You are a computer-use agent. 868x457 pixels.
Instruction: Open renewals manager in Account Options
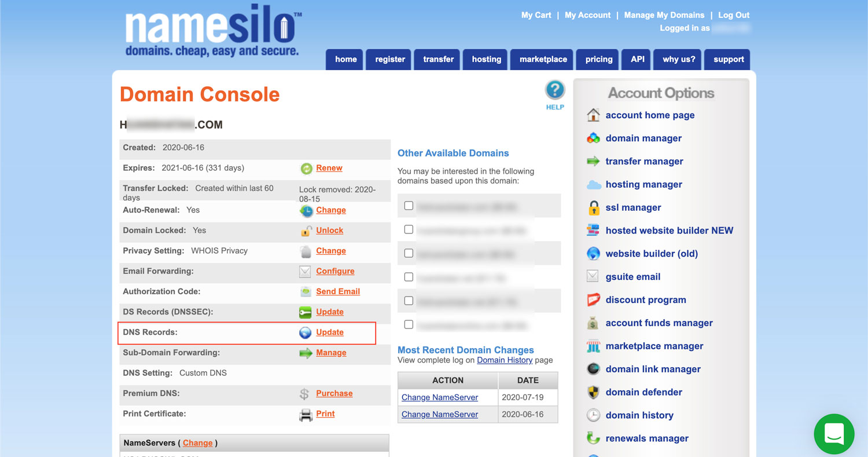tap(647, 438)
